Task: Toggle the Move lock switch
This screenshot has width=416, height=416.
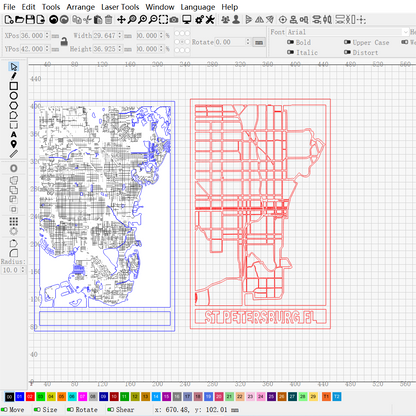Action: (x=4, y=409)
